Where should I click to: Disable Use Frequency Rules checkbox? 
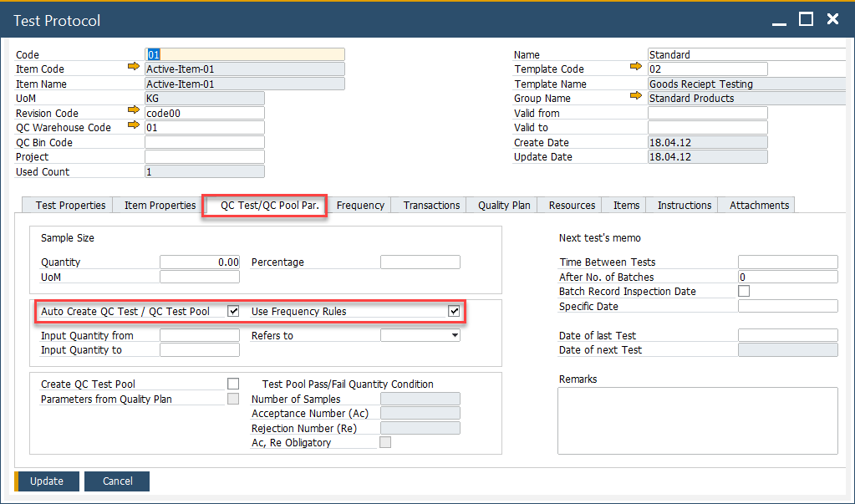point(454,312)
